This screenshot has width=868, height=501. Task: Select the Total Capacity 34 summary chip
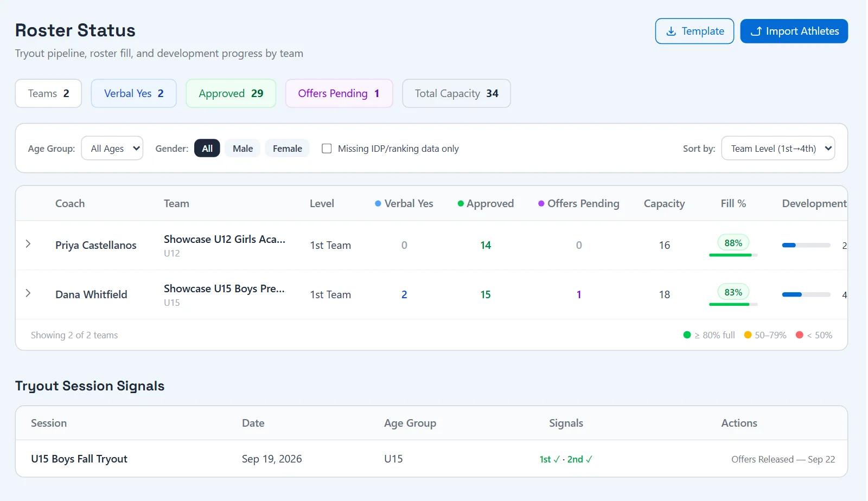coord(456,93)
